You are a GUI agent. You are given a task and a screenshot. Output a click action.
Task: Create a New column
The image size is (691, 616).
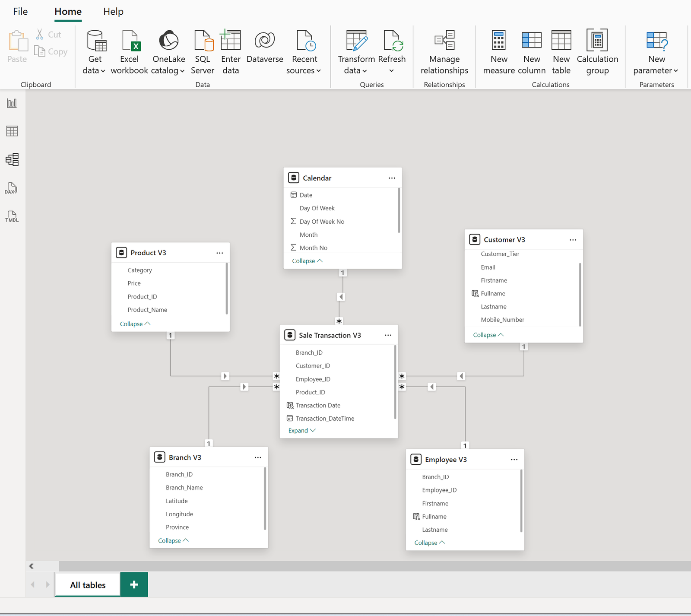(532, 52)
